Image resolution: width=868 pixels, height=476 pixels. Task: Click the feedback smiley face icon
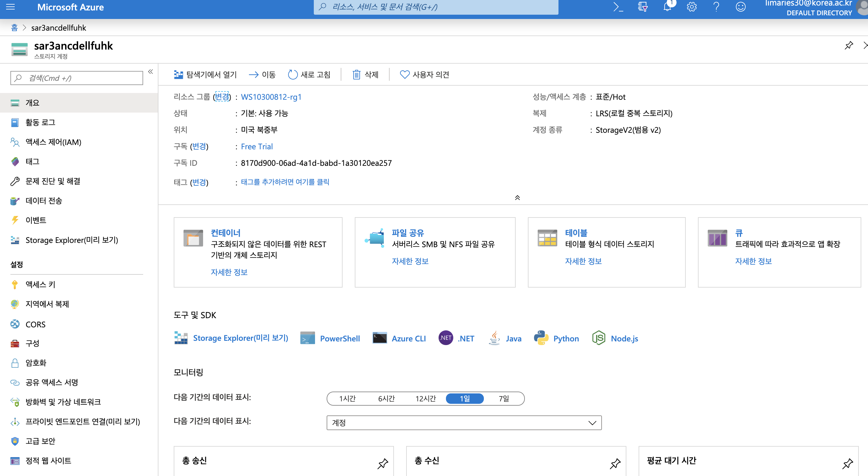[740, 7]
